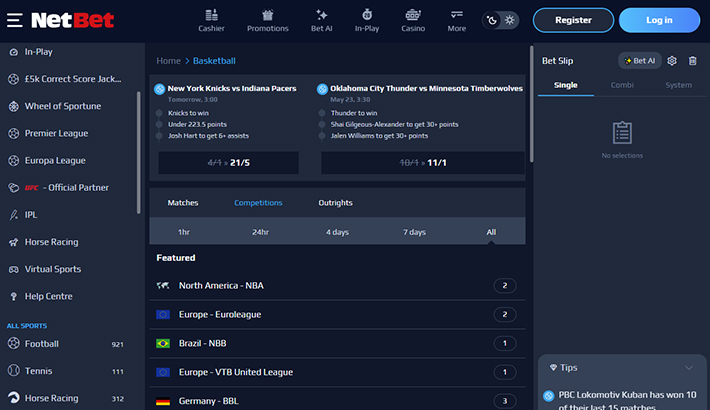This screenshot has width=710, height=410.
Task: Open UFC Official Partner sidebar item
Action: click(68, 188)
